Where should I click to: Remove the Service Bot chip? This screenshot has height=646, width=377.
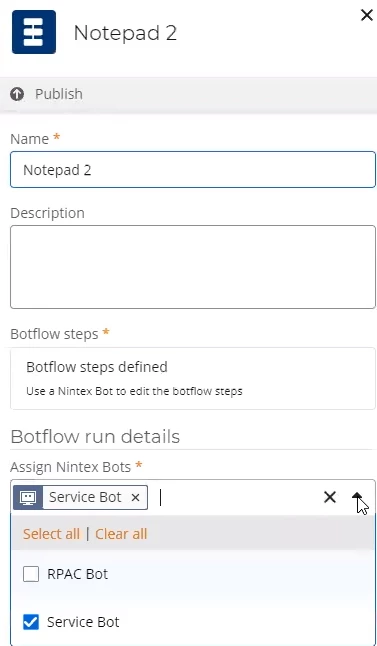(x=135, y=498)
